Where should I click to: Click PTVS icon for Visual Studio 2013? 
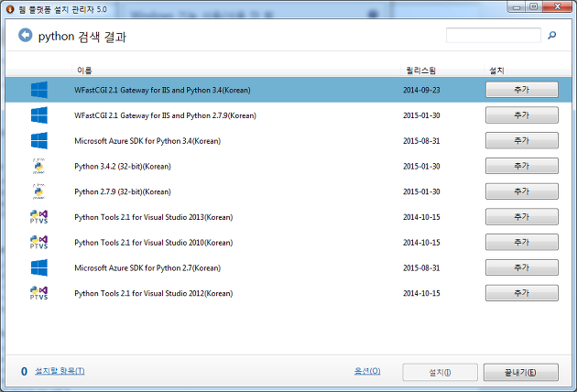click(x=38, y=217)
